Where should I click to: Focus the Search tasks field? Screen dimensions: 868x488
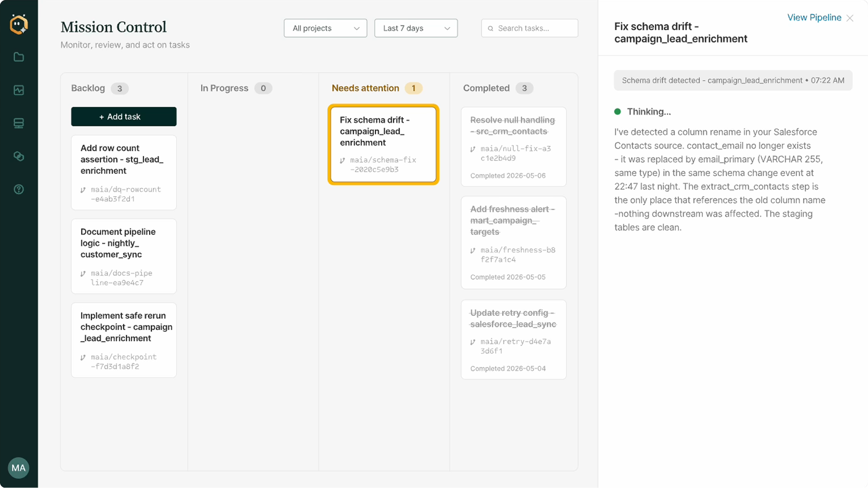(530, 28)
